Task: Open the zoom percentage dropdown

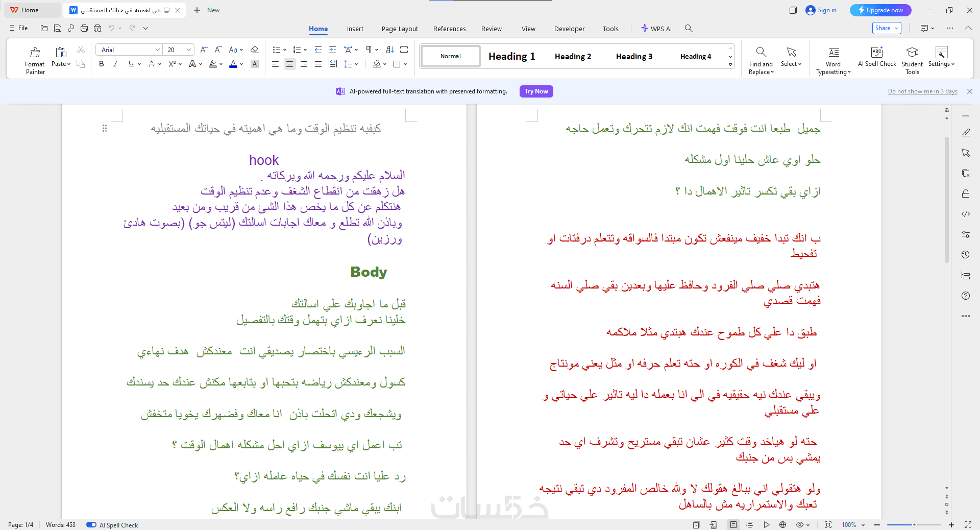Action: (x=863, y=525)
